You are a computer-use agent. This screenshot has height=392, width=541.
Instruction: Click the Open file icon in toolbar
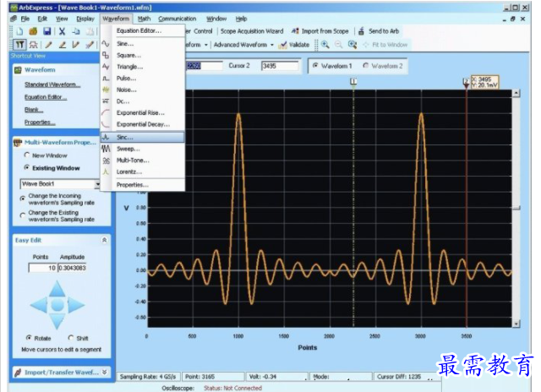click(33, 31)
